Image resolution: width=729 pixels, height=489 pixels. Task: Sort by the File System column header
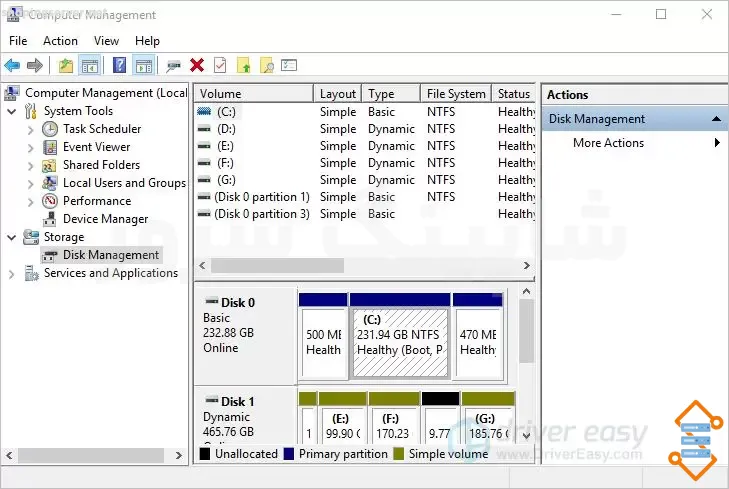[x=456, y=93]
